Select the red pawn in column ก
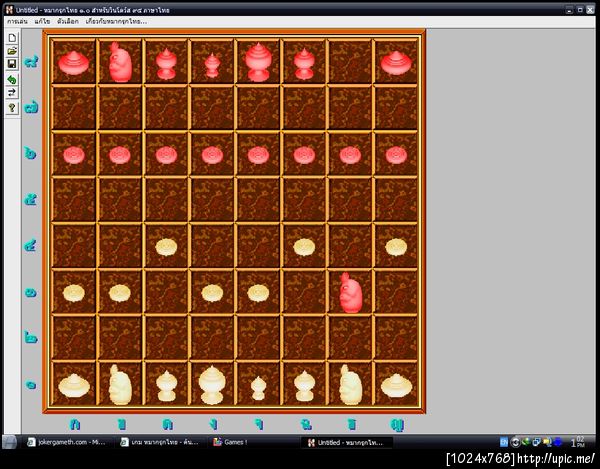This screenshot has width=600, height=469. 74,155
